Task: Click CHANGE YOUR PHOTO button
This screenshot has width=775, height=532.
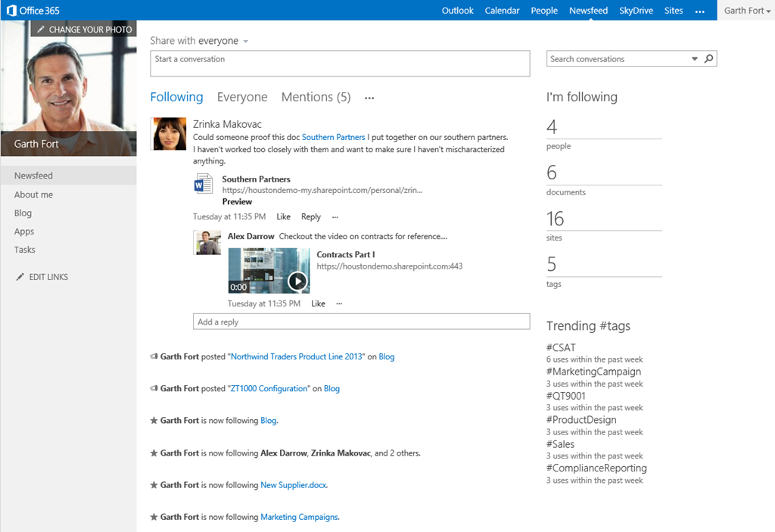Action: [84, 30]
